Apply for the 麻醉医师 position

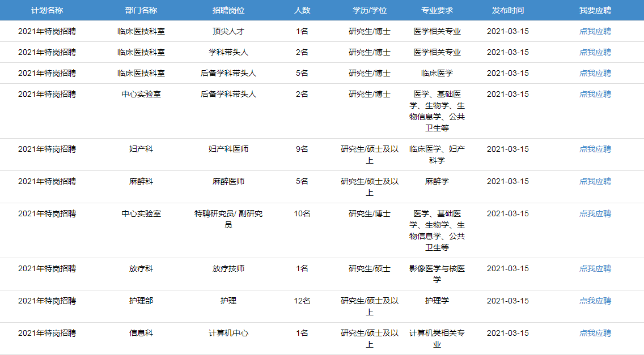pyautogui.click(x=595, y=181)
